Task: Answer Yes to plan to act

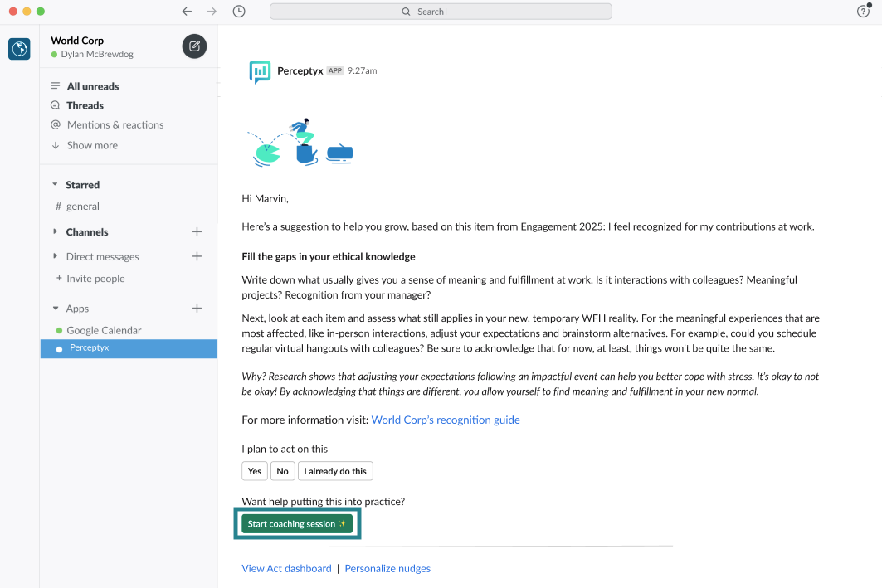Action: pyautogui.click(x=255, y=471)
